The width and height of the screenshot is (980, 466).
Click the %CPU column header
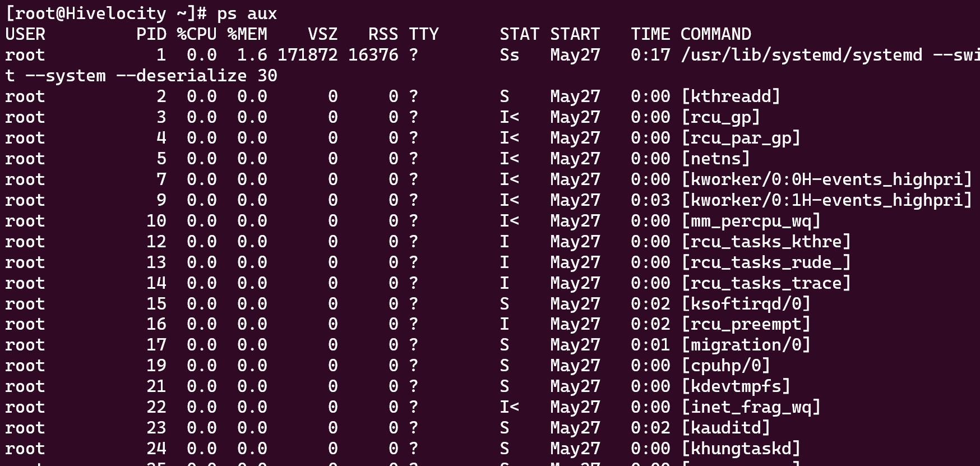(x=197, y=34)
